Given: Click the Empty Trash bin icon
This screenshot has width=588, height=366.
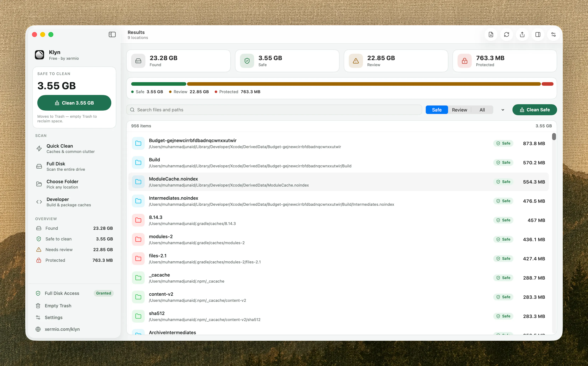Looking at the screenshot, I should click(38, 306).
